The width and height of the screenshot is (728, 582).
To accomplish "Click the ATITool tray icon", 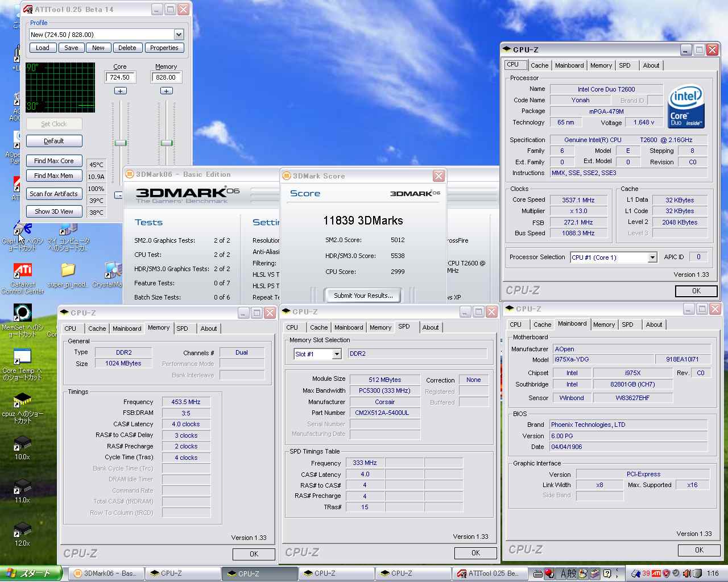I will pyautogui.click(x=636, y=573).
